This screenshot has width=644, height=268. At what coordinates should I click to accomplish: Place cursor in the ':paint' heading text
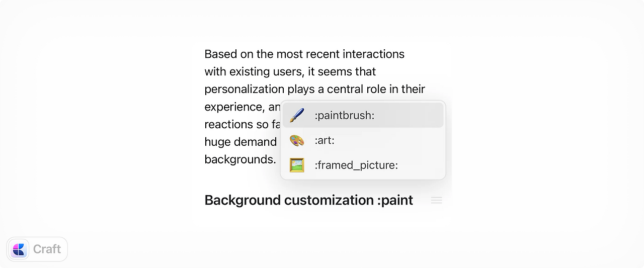(395, 200)
